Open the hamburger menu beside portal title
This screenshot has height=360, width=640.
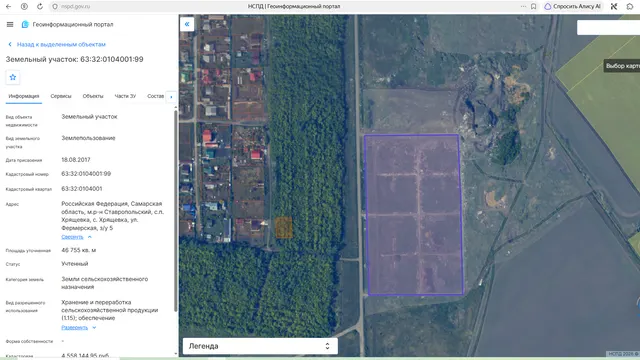pos(10,24)
